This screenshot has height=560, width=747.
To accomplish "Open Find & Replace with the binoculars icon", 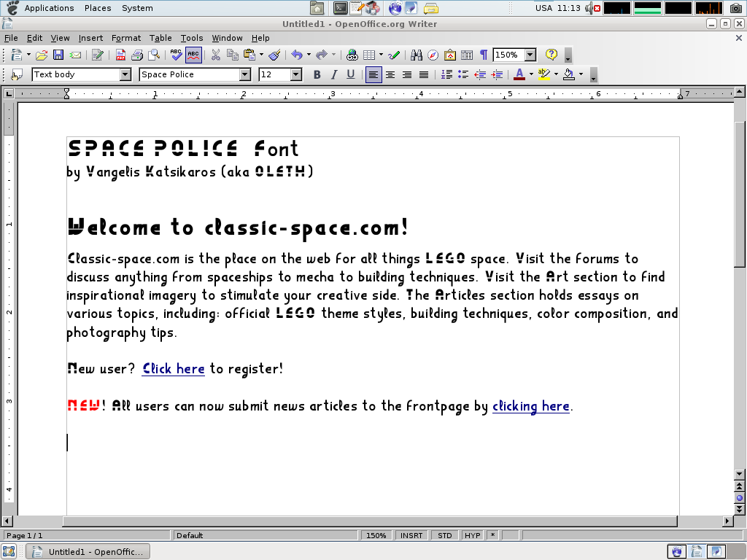I will pyautogui.click(x=417, y=55).
